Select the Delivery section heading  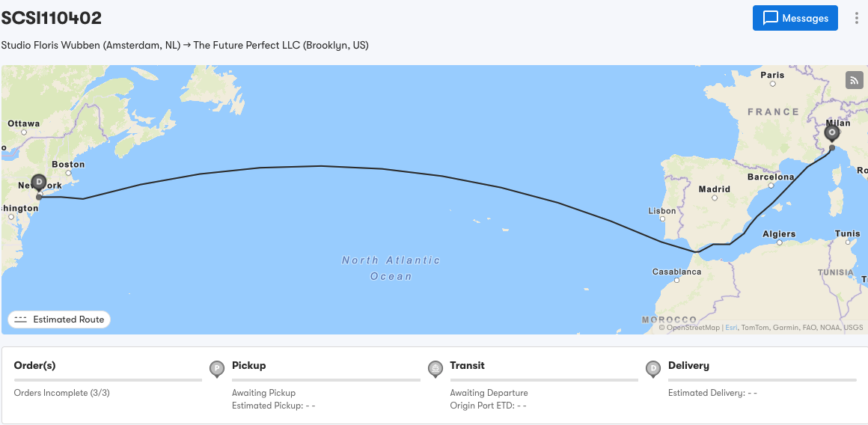click(688, 366)
